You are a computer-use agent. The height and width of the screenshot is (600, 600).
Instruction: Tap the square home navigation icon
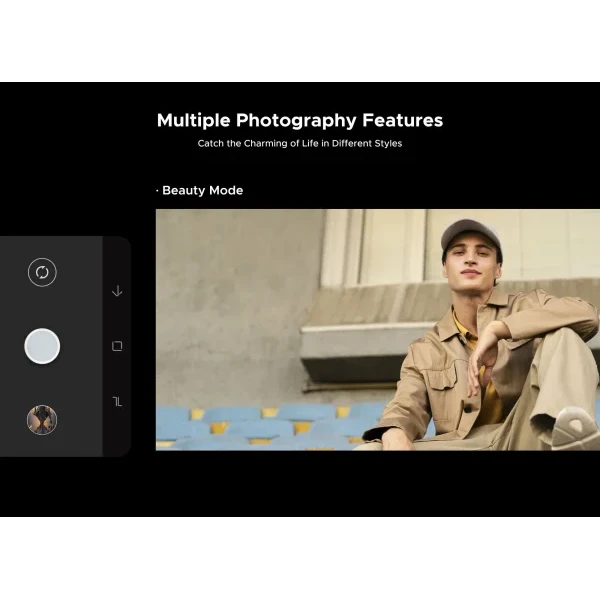pyautogui.click(x=117, y=346)
